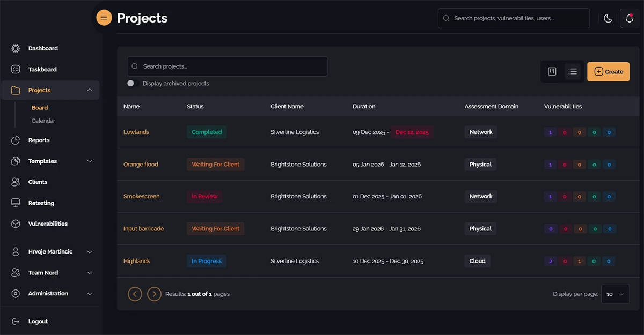644x335 pixels.
Task: Click the Dashboard sidebar icon
Action: (x=16, y=48)
